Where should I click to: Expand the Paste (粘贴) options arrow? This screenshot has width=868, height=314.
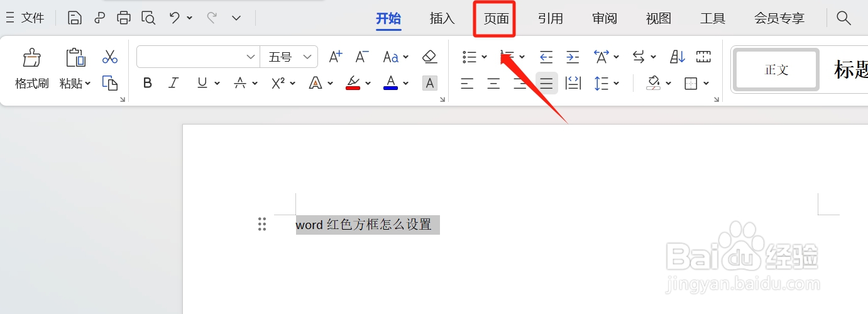tap(87, 83)
